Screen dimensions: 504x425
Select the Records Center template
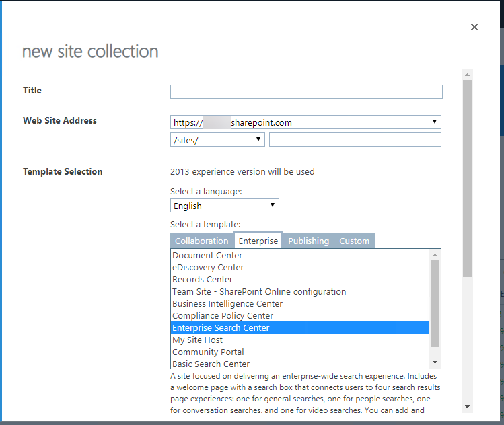click(x=203, y=280)
